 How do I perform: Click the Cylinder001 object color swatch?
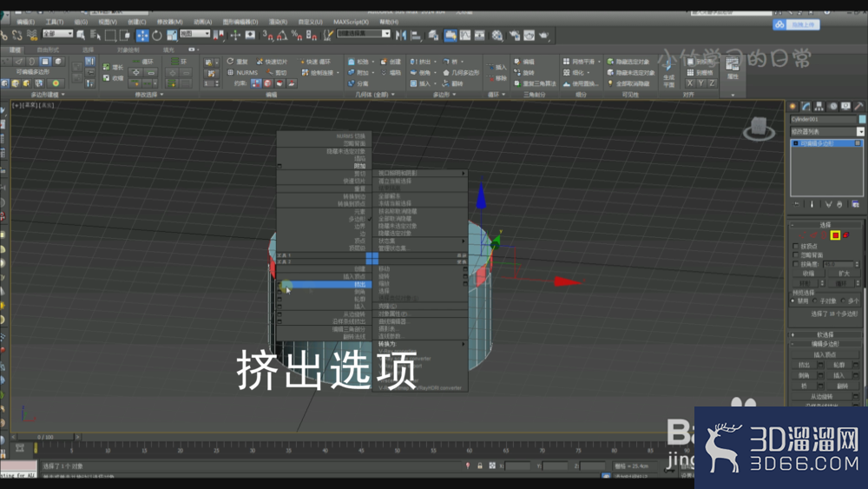tap(862, 119)
